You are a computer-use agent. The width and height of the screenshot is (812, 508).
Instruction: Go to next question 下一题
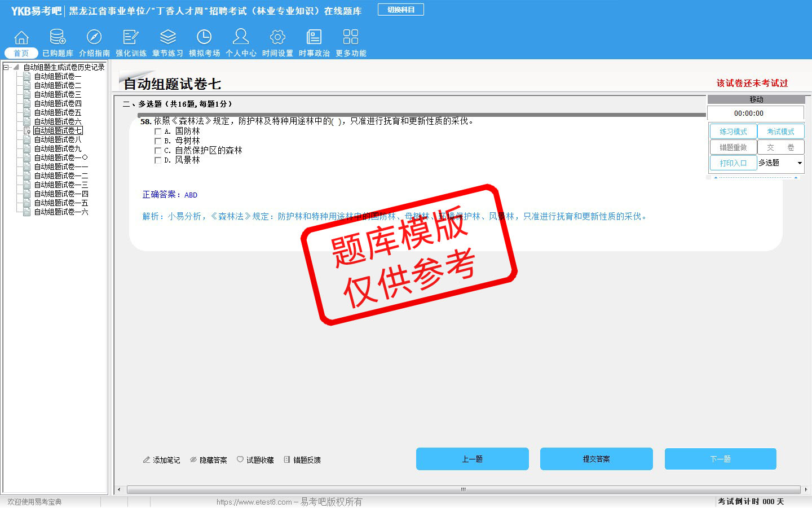pyautogui.click(x=721, y=459)
